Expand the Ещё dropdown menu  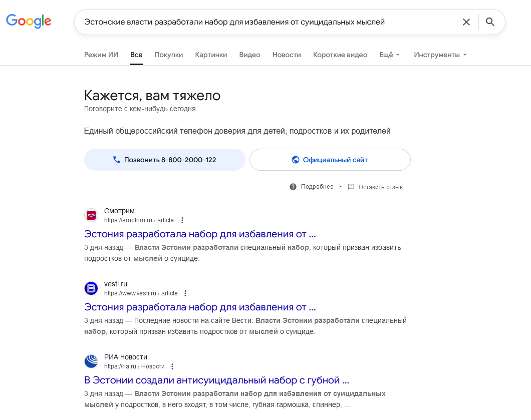389,55
